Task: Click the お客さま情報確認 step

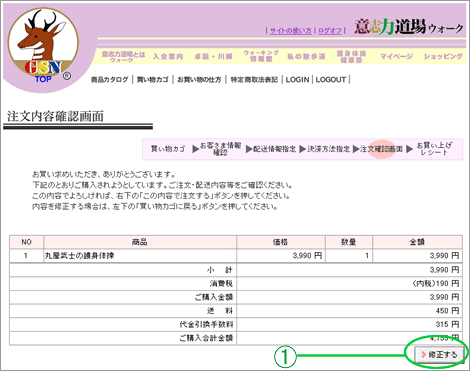Action: [x=220, y=149]
